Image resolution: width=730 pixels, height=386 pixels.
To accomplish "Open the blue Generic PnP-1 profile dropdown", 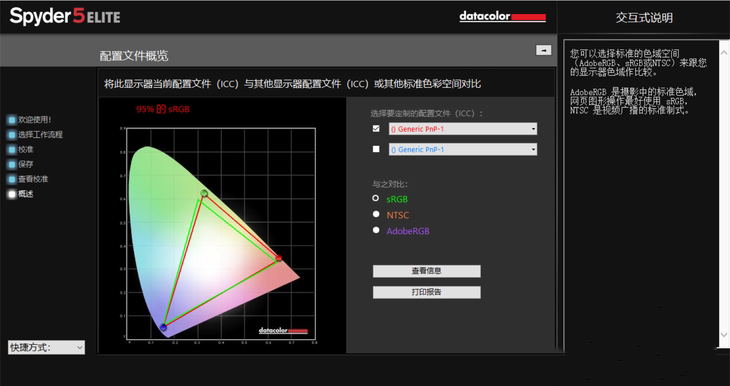I will click(x=463, y=149).
